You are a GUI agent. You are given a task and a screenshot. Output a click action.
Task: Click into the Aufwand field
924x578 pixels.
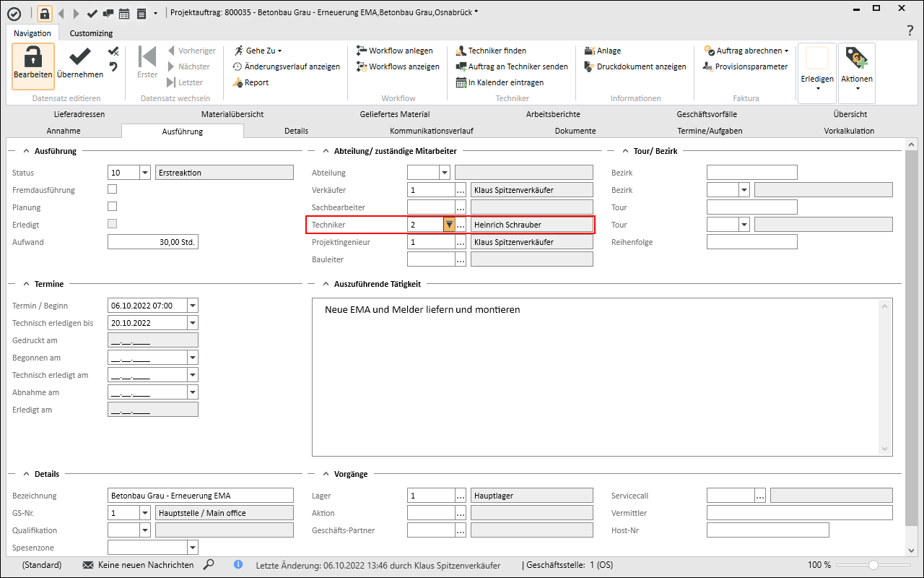(x=153, y=242)
